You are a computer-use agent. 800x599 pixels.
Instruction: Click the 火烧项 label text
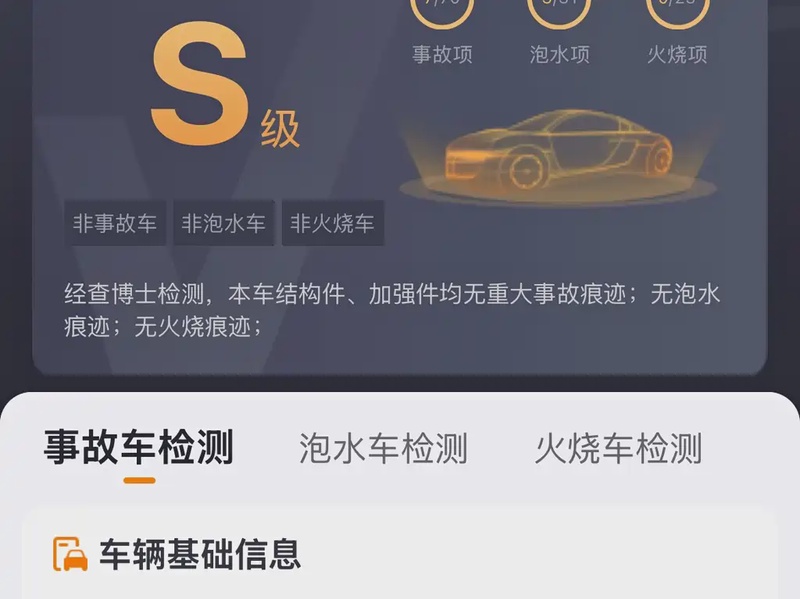[678, 55]
